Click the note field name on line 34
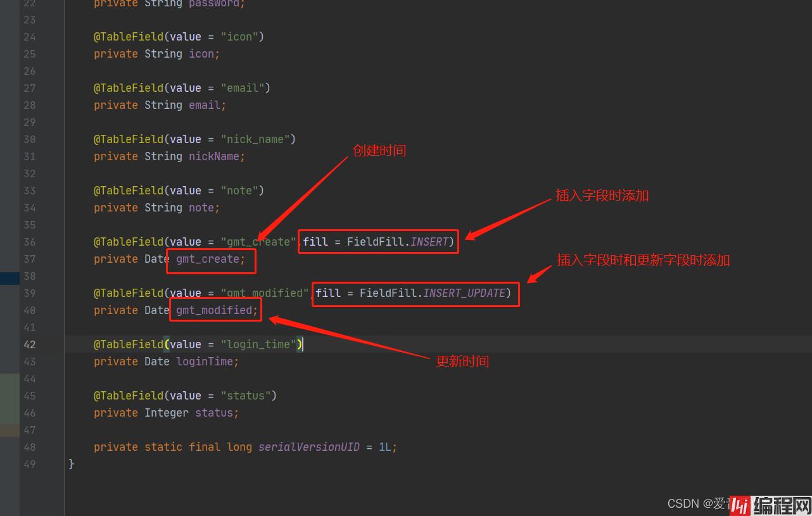The height and width of the screenshot is (516, 812). coord(201,208)
